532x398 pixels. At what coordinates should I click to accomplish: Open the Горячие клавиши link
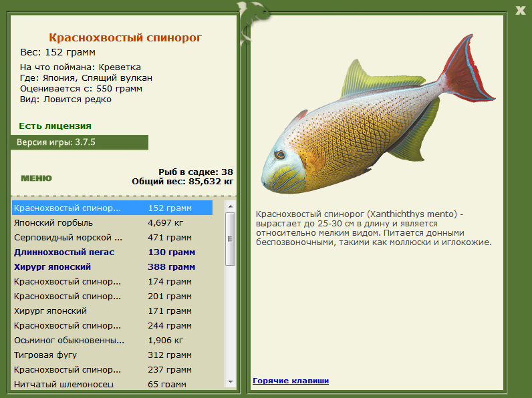pos(291,381)
